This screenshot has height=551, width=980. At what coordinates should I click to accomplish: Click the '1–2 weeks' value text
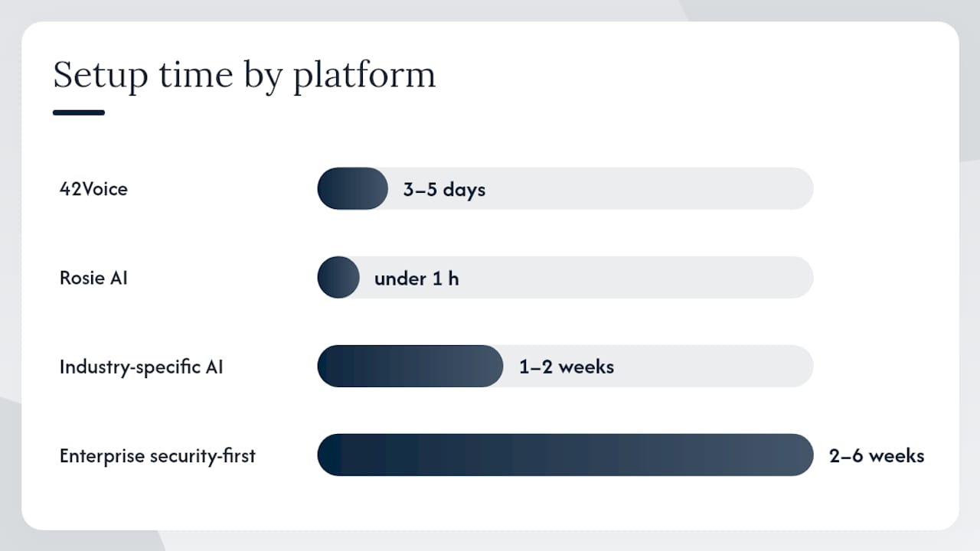coord(567,367)
